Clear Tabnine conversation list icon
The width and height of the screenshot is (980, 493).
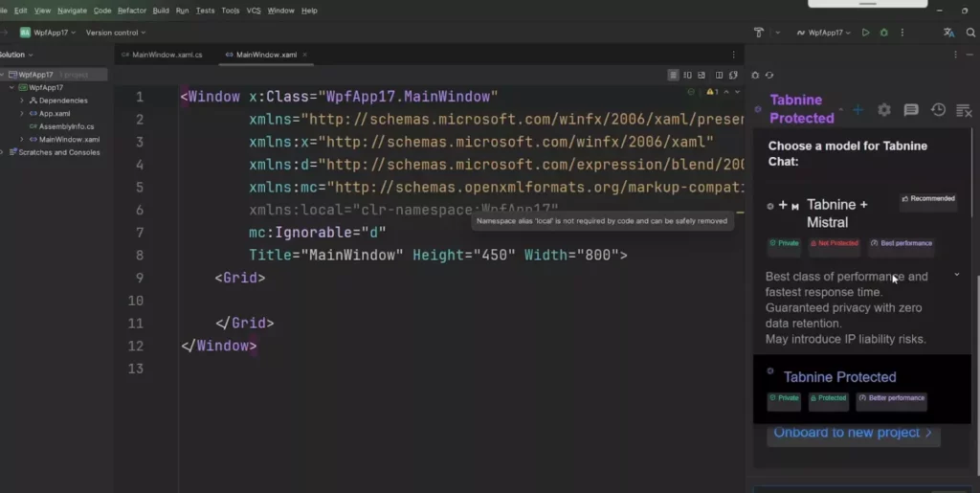pos(964,110)
